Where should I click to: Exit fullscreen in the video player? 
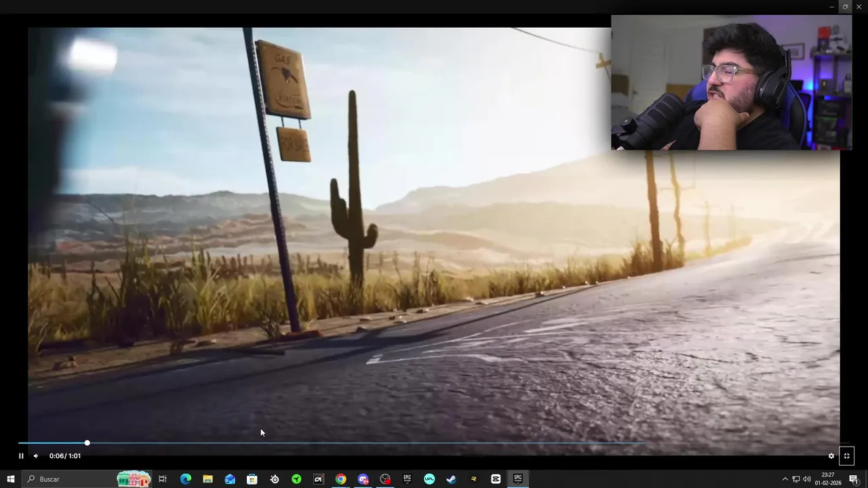(846, 456)
